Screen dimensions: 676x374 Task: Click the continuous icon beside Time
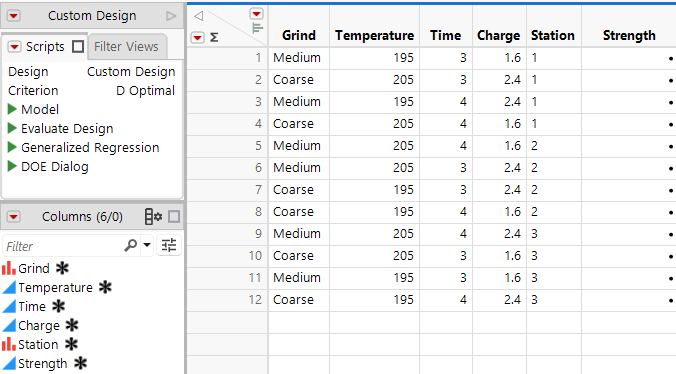coord(9,306)
